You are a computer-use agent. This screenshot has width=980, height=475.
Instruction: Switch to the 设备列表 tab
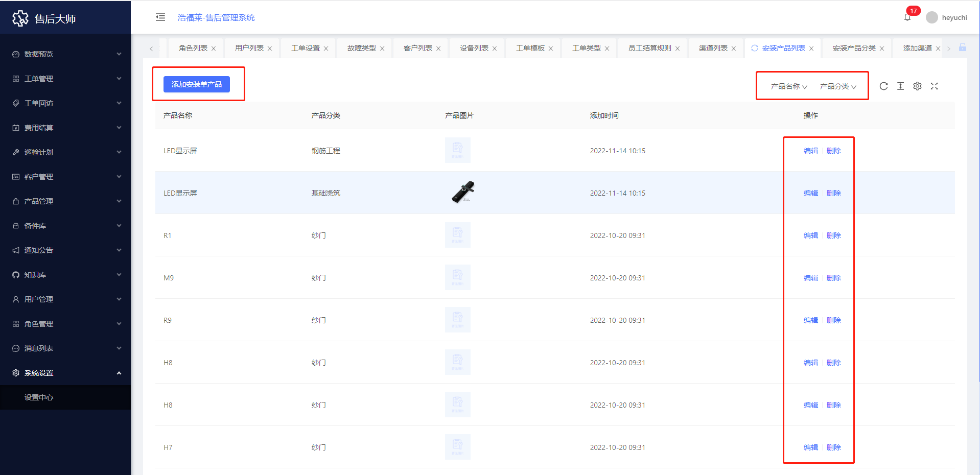click(474, 48)
